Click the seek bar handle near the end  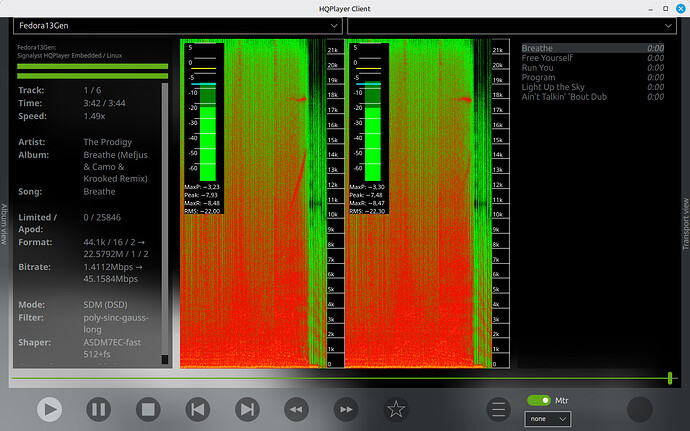(x=670, y=378)
